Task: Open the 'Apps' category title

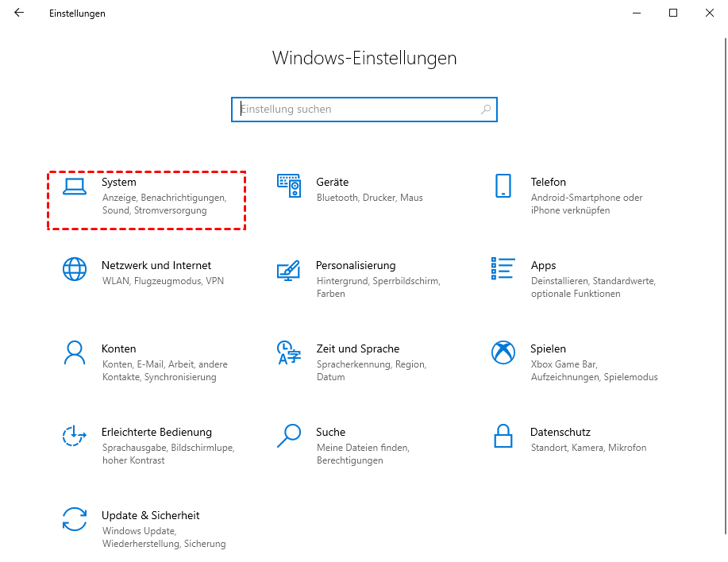Action: click(543, 266)
